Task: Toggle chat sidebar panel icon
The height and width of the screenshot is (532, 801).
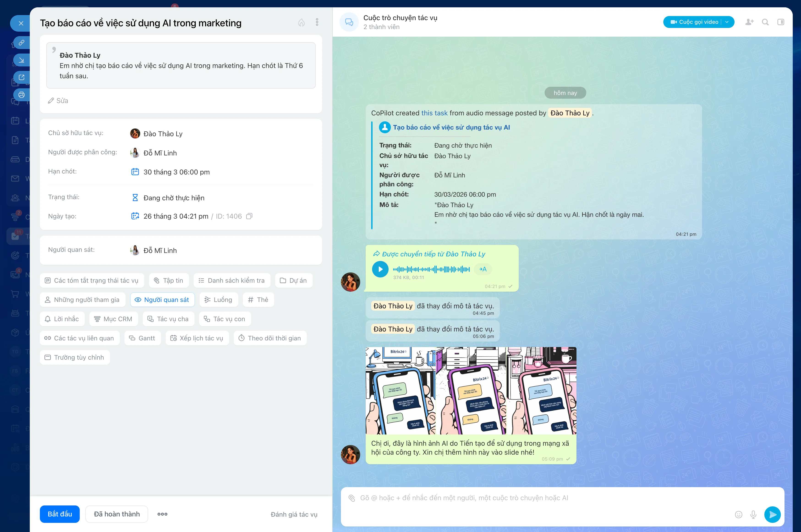Action: pos(781,22)
